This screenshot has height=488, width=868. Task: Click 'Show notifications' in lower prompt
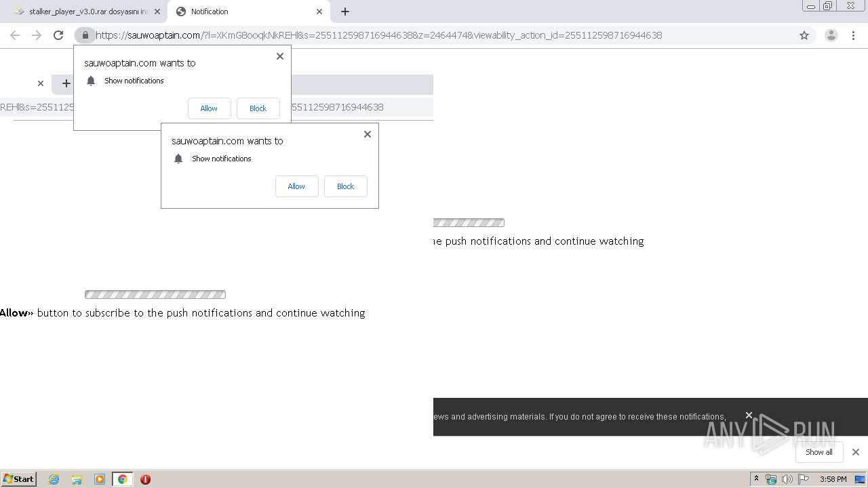pos(222,159)
